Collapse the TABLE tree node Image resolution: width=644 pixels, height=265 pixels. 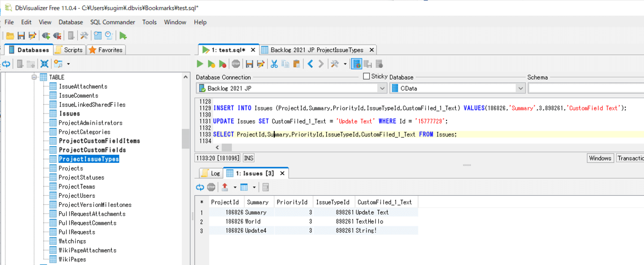(34, 77)
